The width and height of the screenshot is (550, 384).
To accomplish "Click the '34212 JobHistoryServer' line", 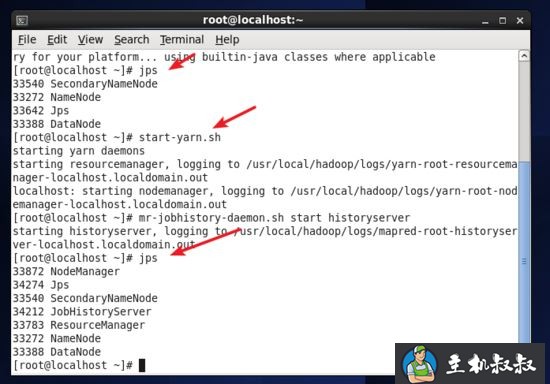I will click(x=82, y=311).
